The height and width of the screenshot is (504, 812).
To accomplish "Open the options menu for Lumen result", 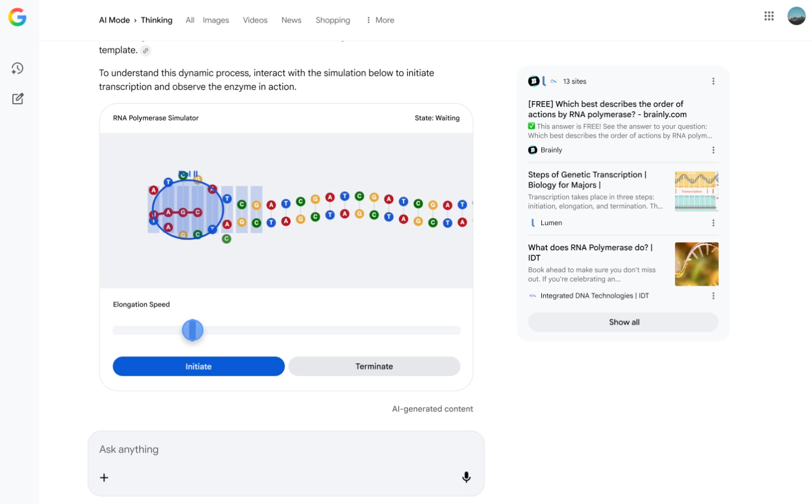I will tap(713, 223).
